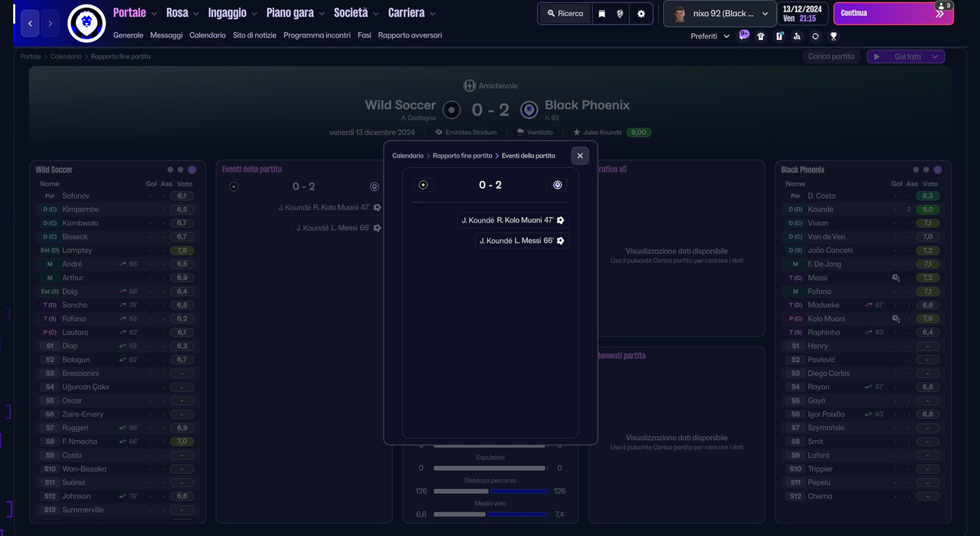This screenshot has width=980, height=536.
Task: Click the Media voto comparison bar
Action: pos(490,515)
